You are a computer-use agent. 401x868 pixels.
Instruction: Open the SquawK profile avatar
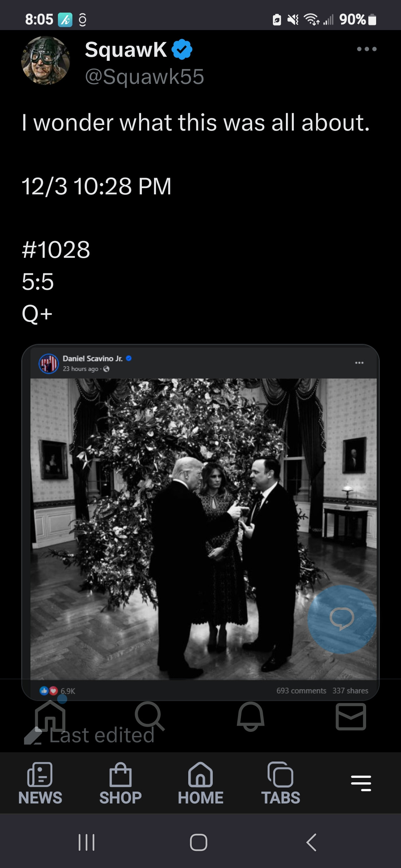click(x=46, y=60)
